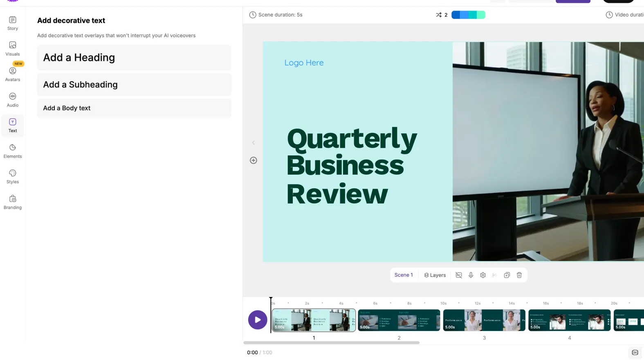
Task: Open the Elements panel
Action: coord(13,151)
